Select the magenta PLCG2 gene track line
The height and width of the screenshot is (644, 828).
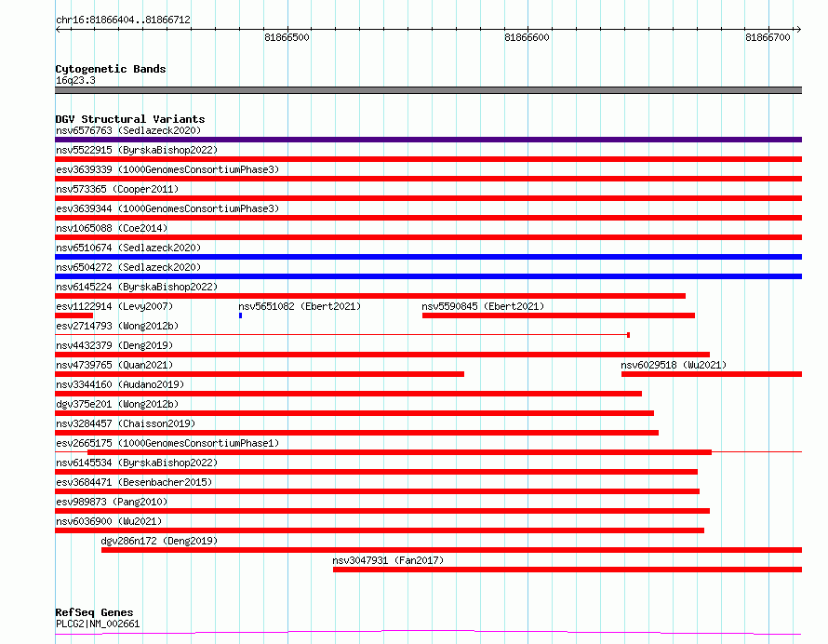(x=428, y=632)
